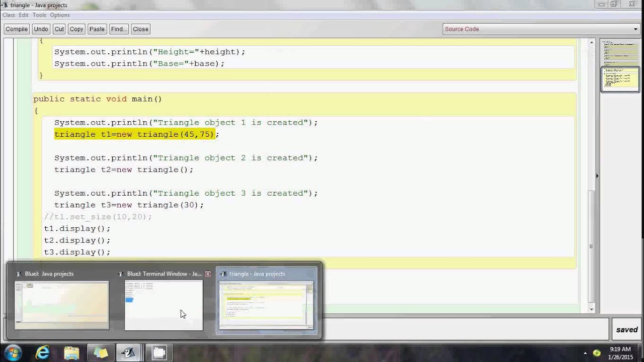This screenshot has height=362, width=644.
Task: Click public static void main() declaration
Action: 98,99
